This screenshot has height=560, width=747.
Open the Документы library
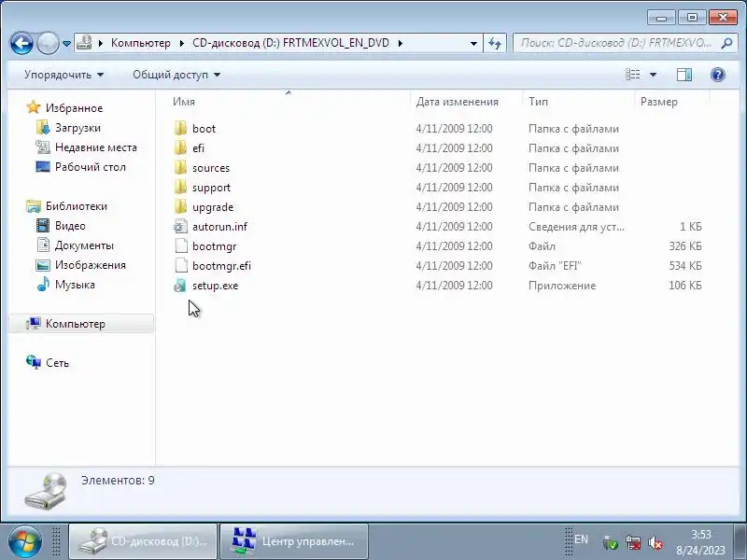coord(84,245)
